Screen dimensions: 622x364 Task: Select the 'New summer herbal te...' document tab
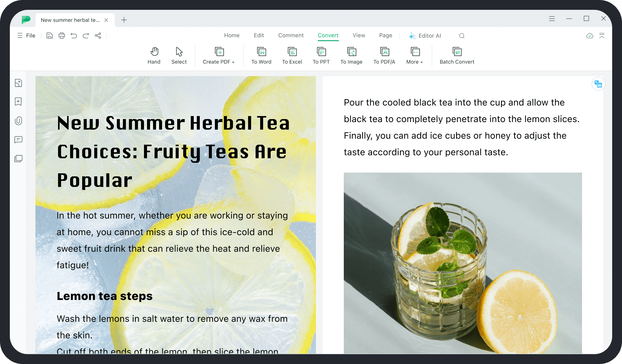pos(74,20)
